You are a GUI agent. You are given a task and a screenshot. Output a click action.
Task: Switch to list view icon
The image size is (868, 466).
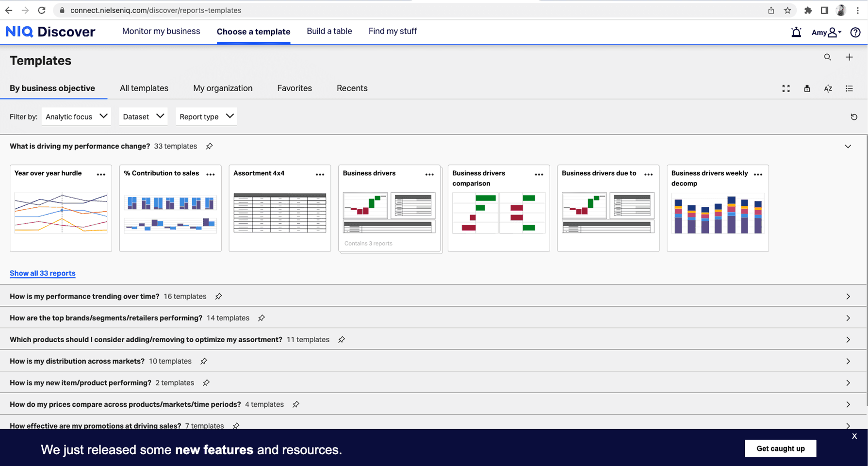(849, 88)
